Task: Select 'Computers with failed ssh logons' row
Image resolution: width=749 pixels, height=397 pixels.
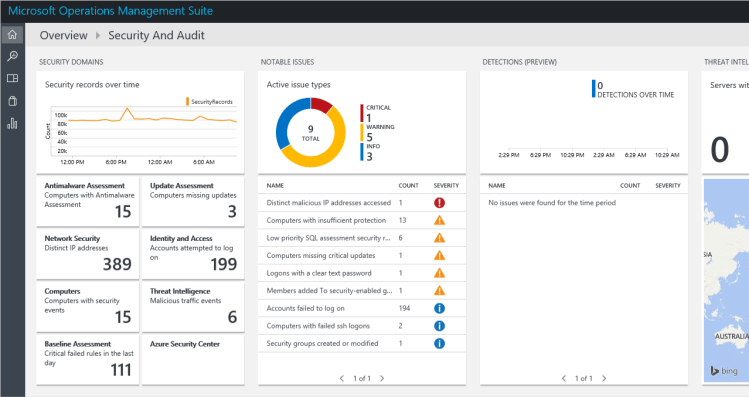Action: click(362, 326)
